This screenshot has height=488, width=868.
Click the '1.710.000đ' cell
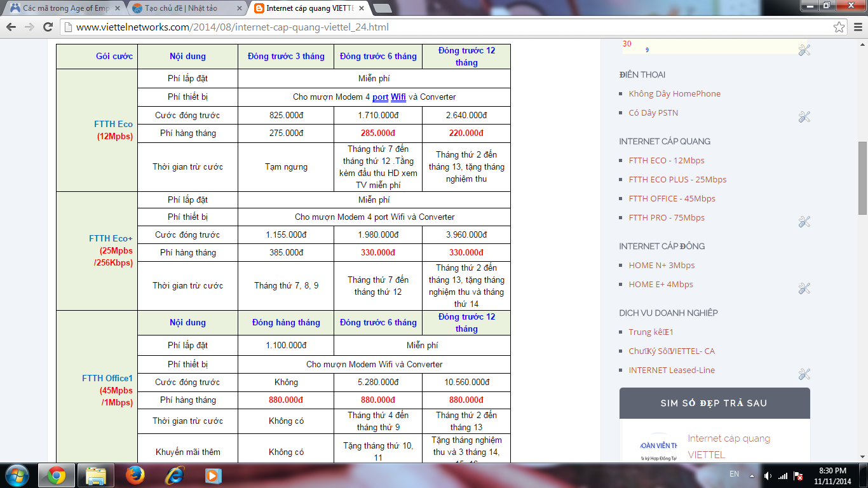coord(378,115)
